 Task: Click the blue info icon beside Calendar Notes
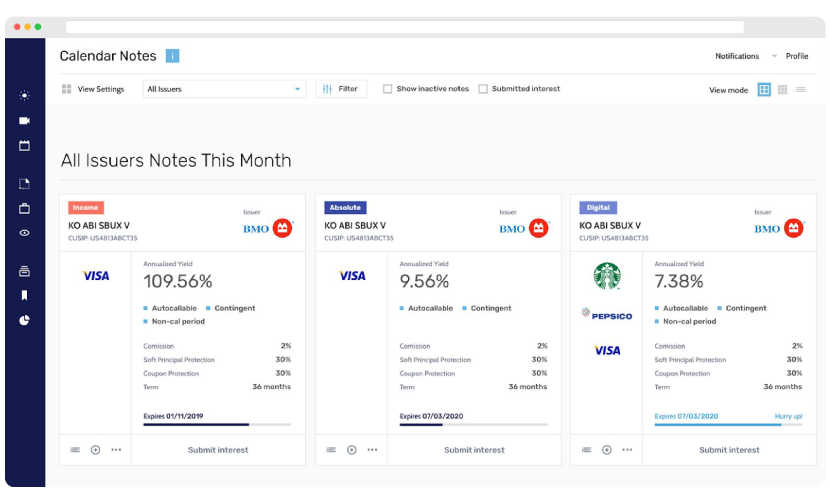point(173,56)
